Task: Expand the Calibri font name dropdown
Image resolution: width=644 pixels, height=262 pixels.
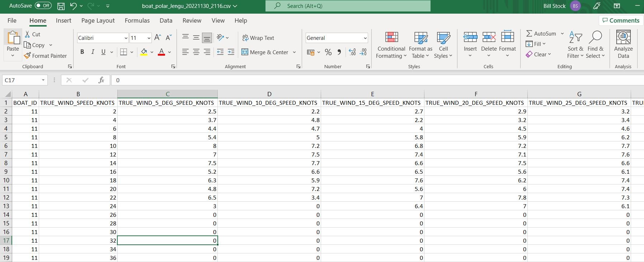Action: pyautogui.click(x=126, y=38)
